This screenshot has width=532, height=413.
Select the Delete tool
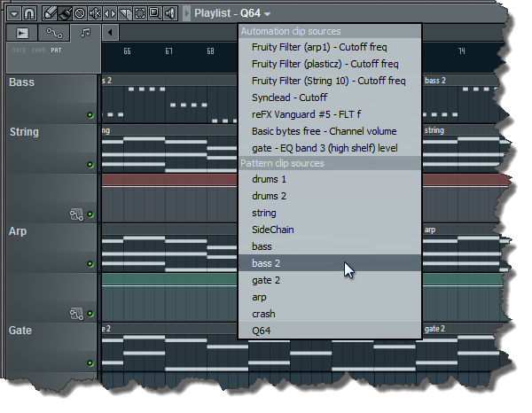coord(80,13)
